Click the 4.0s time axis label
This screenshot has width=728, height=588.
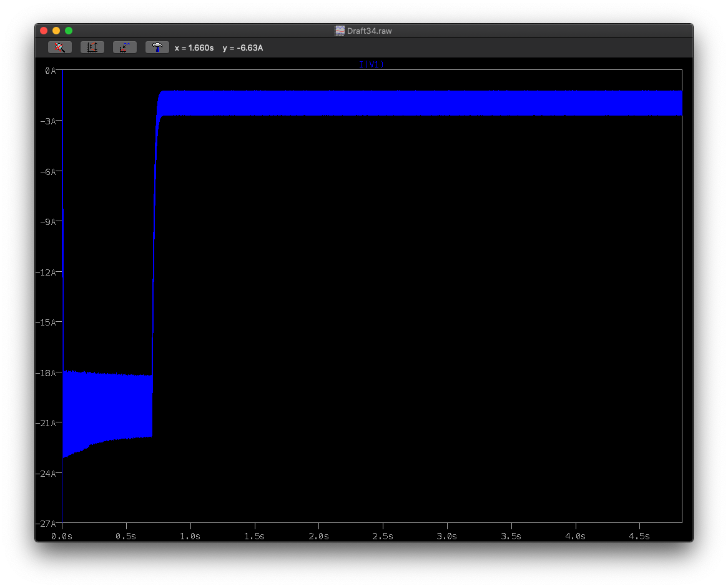pos(576,536)
